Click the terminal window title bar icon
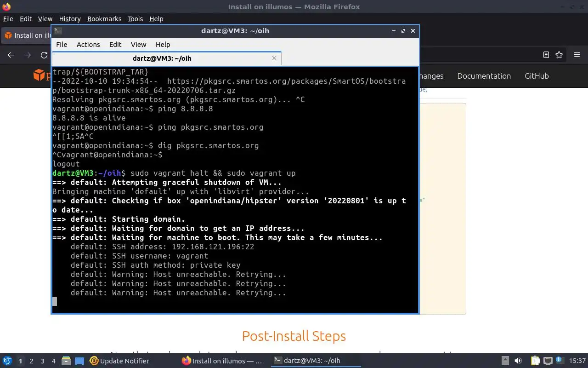Image resolution: width=588 pixels, height=368 pixels. pos(57,31)
